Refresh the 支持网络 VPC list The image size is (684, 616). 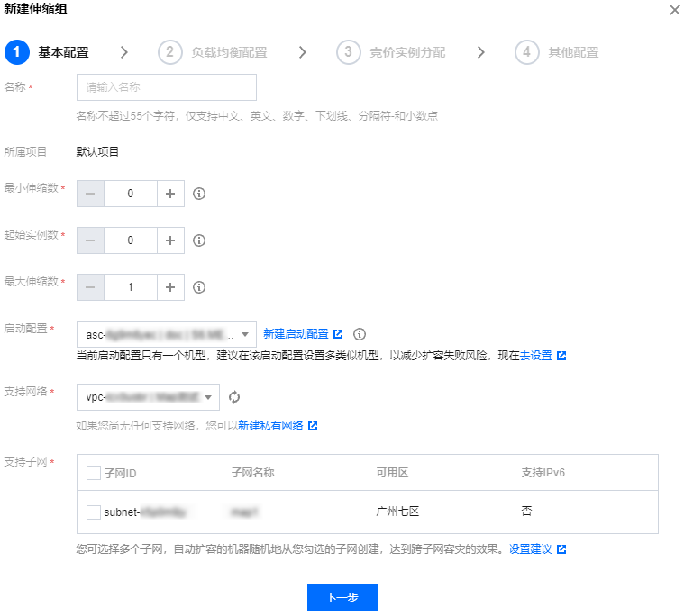(234, 396)
